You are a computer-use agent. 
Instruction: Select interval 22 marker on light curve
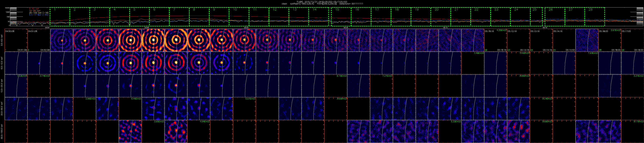point(476,9)
